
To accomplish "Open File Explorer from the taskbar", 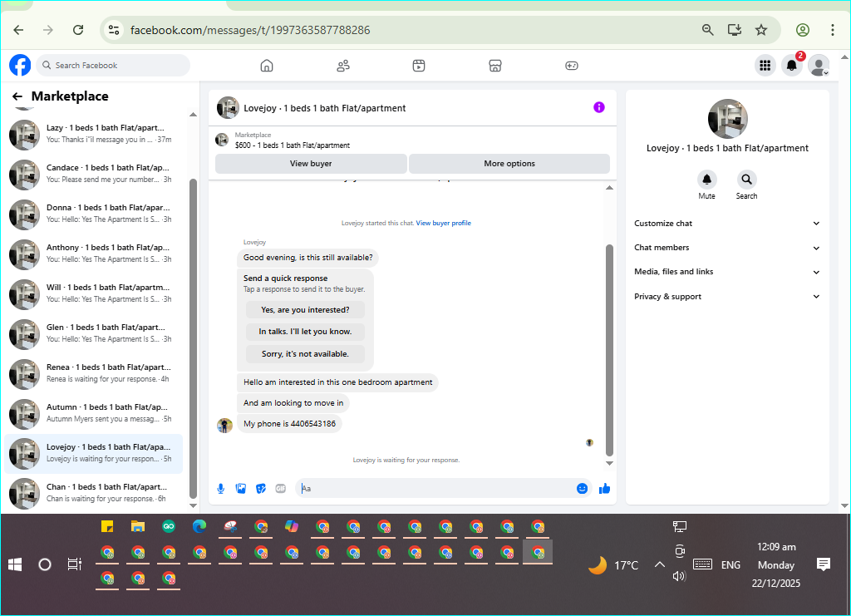I will [138, 526].
